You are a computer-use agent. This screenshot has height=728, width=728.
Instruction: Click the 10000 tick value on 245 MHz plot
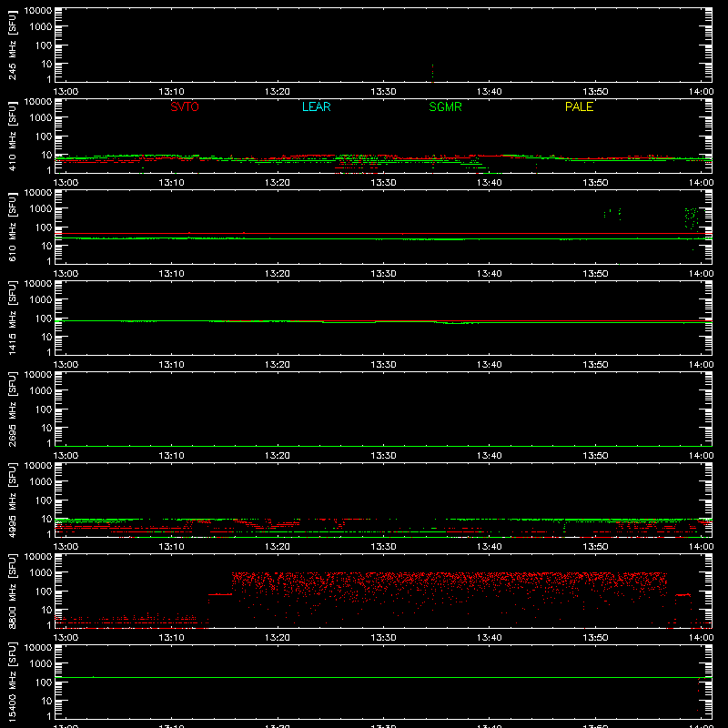(38, 11)
